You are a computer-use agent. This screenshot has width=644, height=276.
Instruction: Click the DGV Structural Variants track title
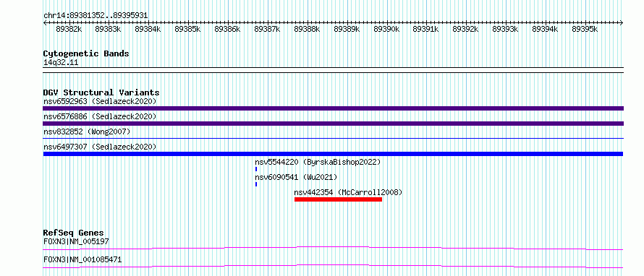pyautogui.click(x=101, y=92)
